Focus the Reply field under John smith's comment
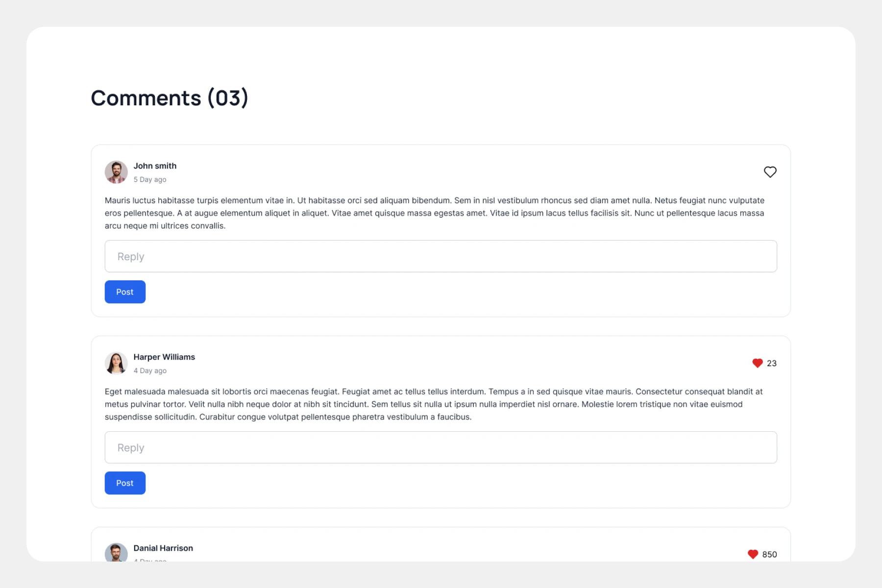Image resolution: width=882 pixels, height=588 pixels. [x=441, y=256]
